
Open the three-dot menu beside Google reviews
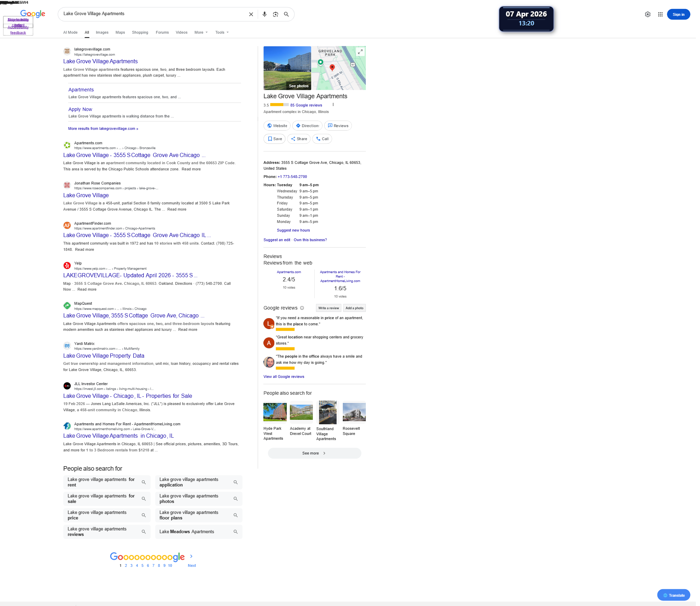[x=333, y=105]
